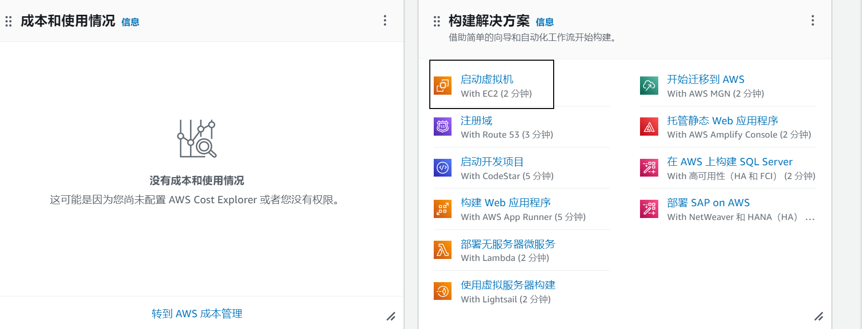Click the orange EC2 service icon
This screenshot has width=868, height=329.
[443, 85]
